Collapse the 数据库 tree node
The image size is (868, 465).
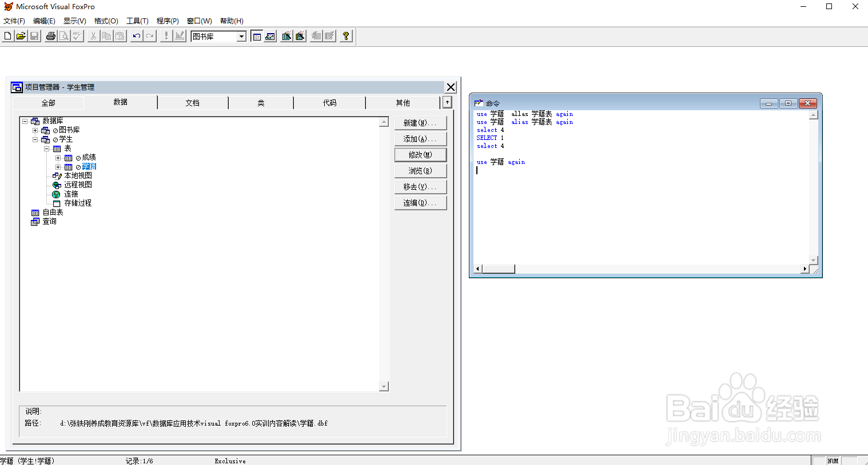pos(25,121)
